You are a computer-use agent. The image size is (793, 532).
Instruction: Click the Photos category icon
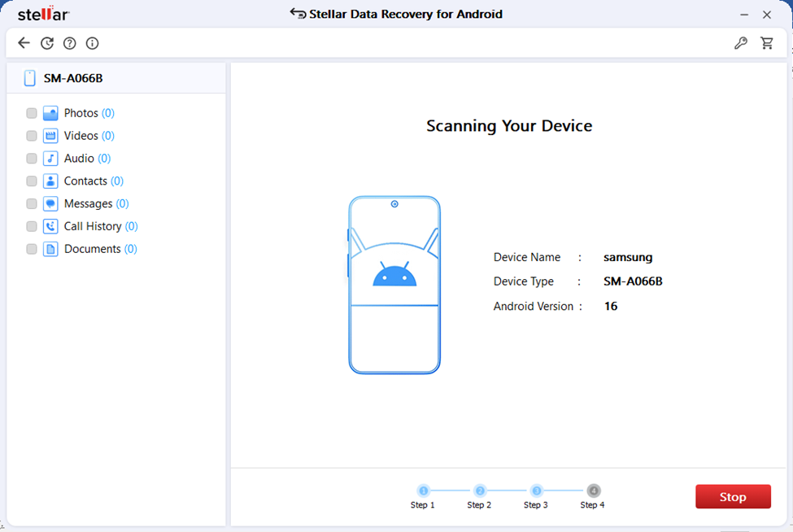(50, 113)
